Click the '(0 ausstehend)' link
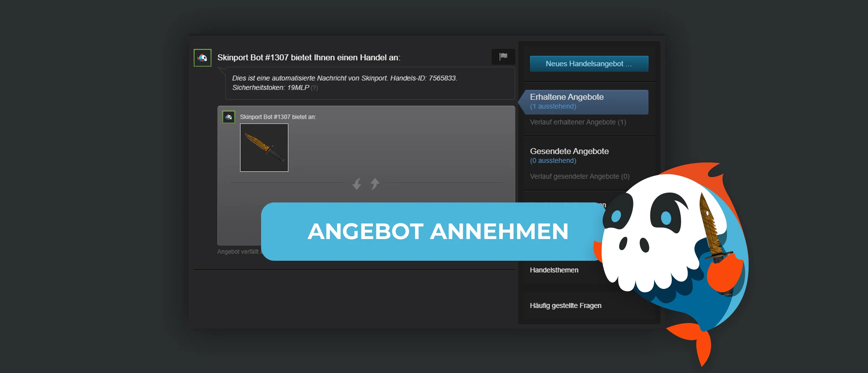The width and height of the screenshot is (868, 373). (x=553, y=161)
